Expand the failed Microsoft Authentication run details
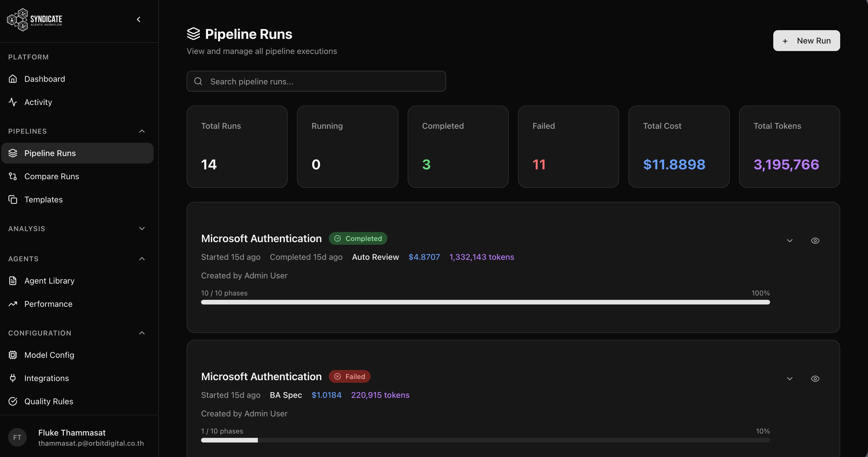This screenshot has height=457, width=868. pyautogui.click(x=789, y=378)
